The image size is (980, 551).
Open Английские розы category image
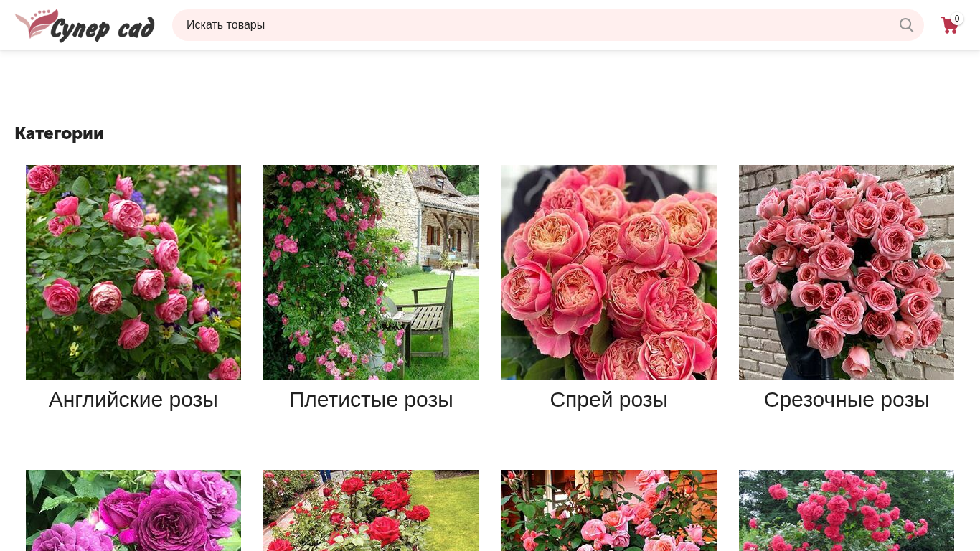[133, 273]
